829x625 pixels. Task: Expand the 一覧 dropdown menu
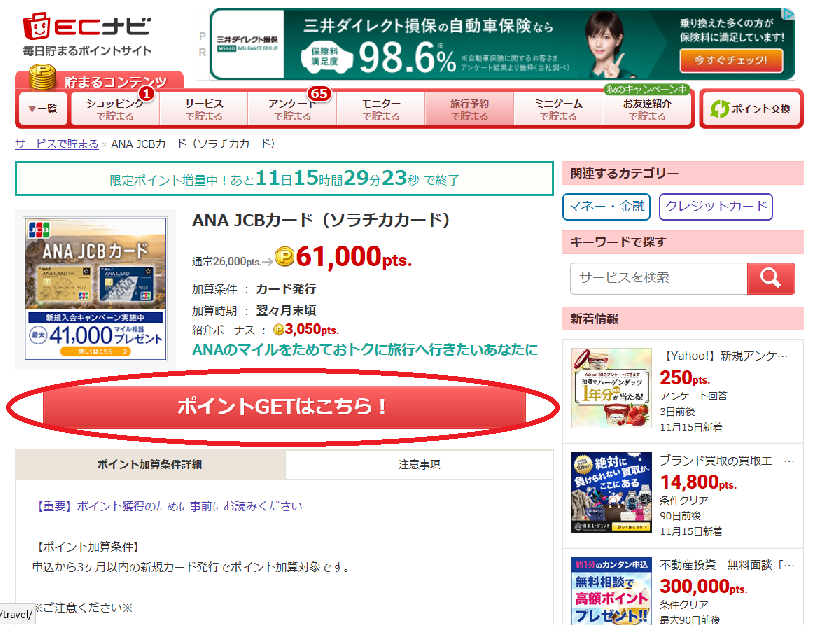[x=43, y=109]
